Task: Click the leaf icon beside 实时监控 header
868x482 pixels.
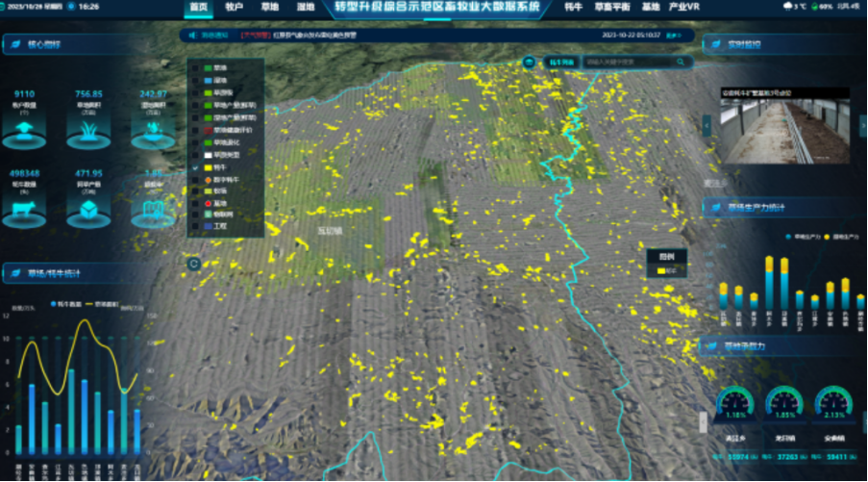Action: pyautogui.click(x=716, y=43)
